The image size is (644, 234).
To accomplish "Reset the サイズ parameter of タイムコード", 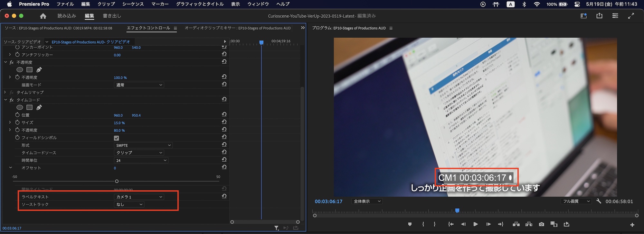I will tap(224, 122).
